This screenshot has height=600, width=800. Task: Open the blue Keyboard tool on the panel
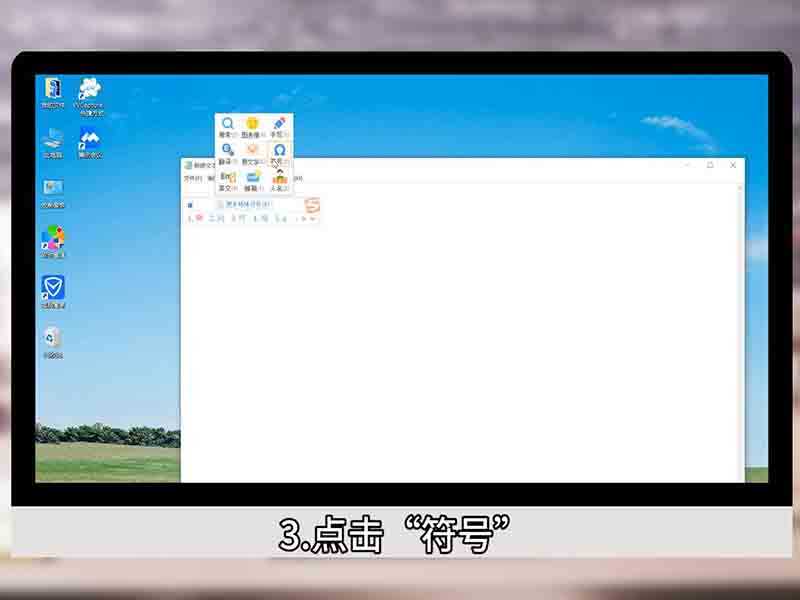click(x=252, y=178)
